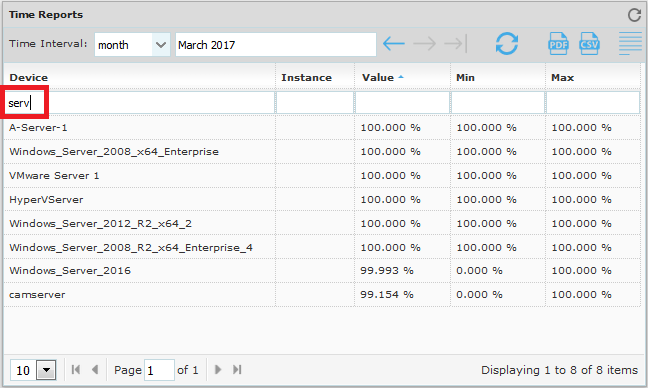Click the panel refresh icon in title bar
Image resolution: width=648 pixels, height=388 pixels.
pyautogui.click(x=634, y=15)
